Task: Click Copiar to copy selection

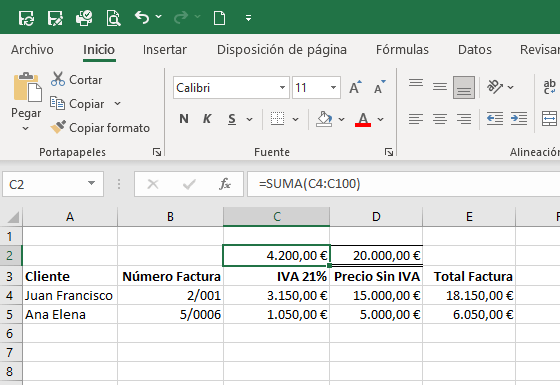Action: coord(77,104)
